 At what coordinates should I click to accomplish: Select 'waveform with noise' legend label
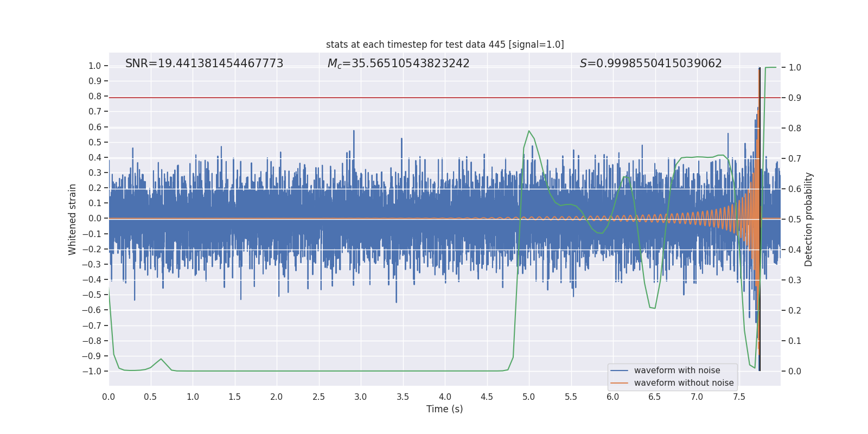677,371
